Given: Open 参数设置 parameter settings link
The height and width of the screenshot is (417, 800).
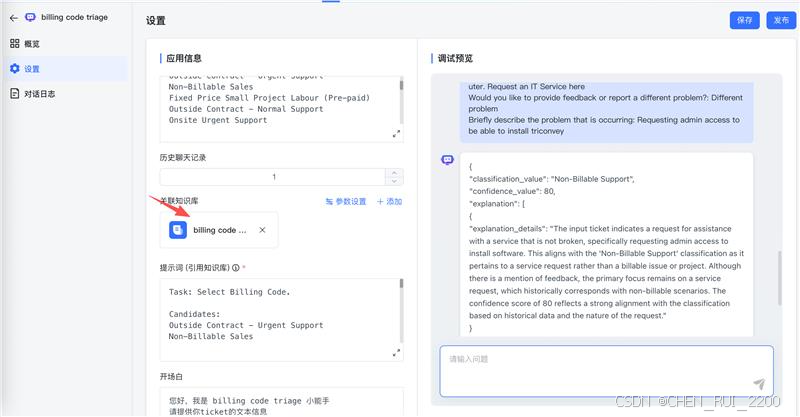Looking at the screenshot, I should (346, 202).
